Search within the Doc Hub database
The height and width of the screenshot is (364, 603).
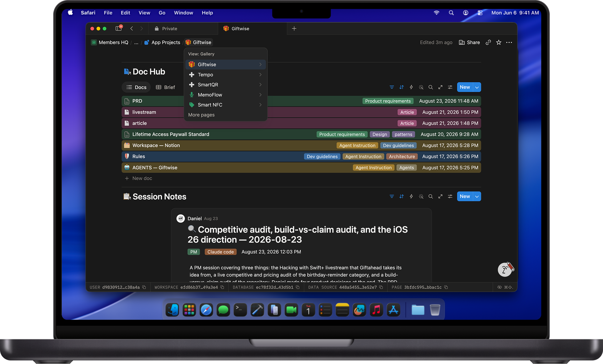pos(430,87)
